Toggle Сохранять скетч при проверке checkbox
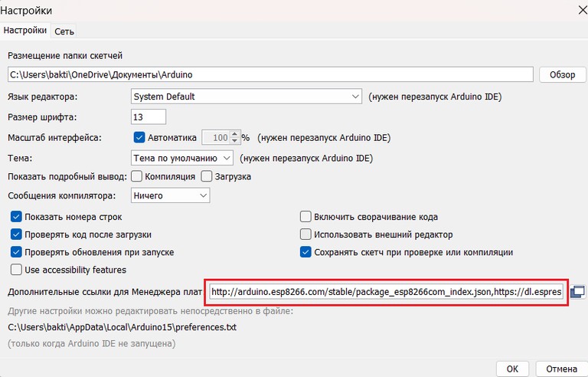This screenshot has height=377, width=588. (x=305, y=252)
